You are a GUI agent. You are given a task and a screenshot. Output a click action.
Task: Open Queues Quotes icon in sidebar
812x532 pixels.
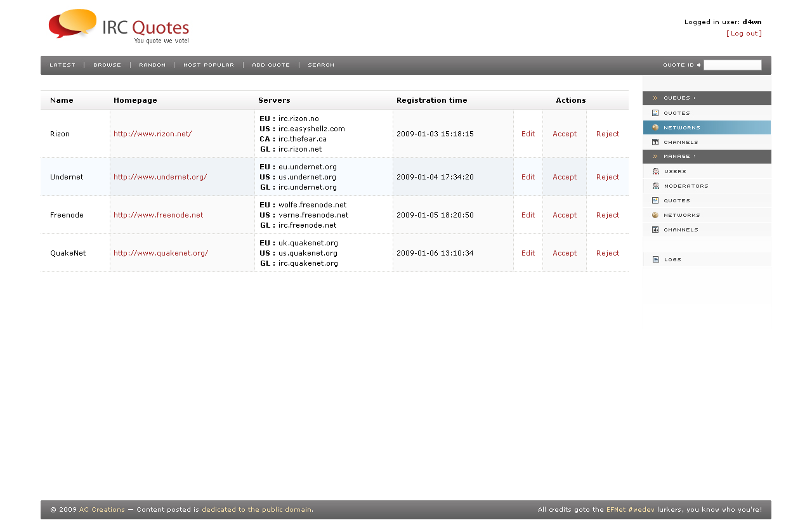point(655,113)
